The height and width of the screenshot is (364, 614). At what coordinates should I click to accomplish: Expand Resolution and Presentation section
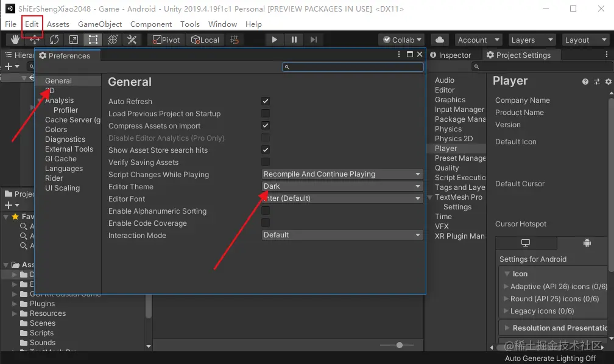[507, 327]
